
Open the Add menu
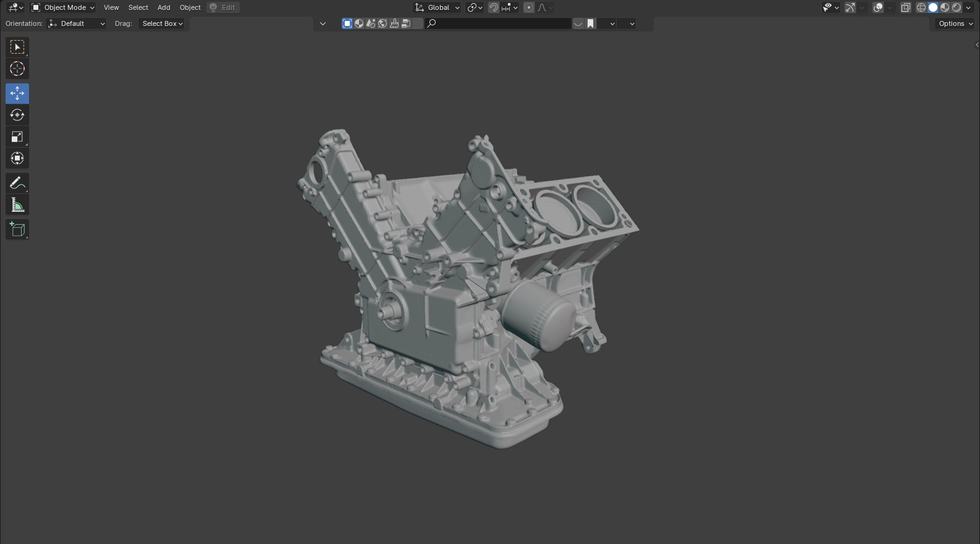164,7
